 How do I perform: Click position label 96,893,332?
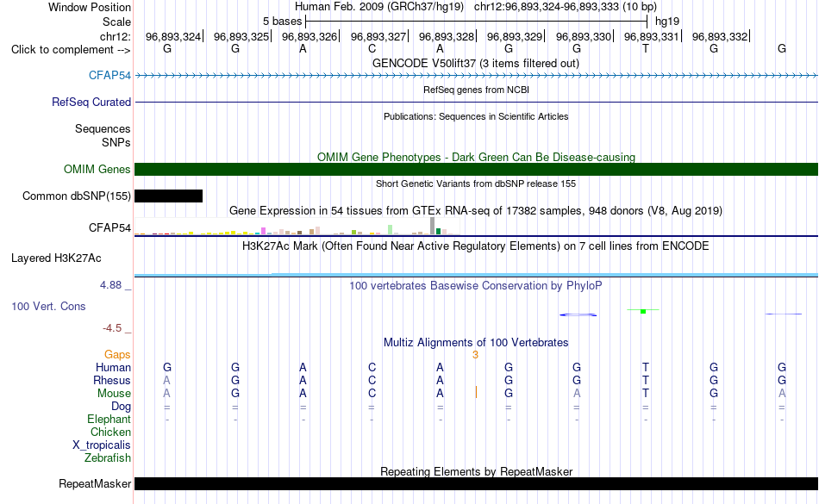coord(720,36)
